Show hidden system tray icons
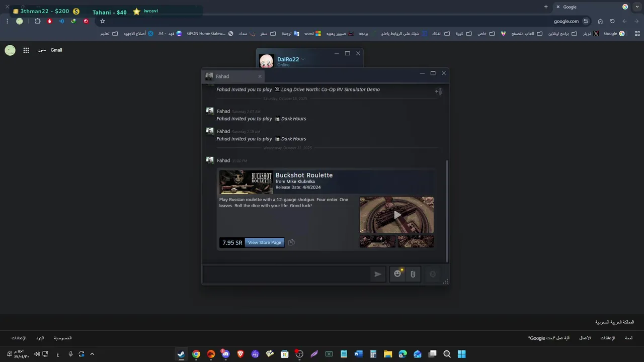Screen dimensions: 644x362 coord(92,354)
